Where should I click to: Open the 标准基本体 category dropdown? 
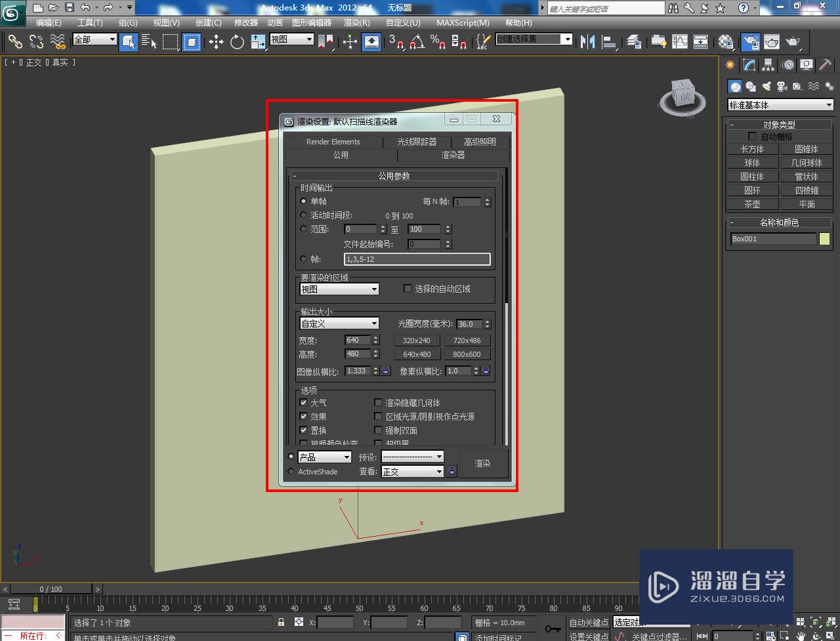(780, 105)
